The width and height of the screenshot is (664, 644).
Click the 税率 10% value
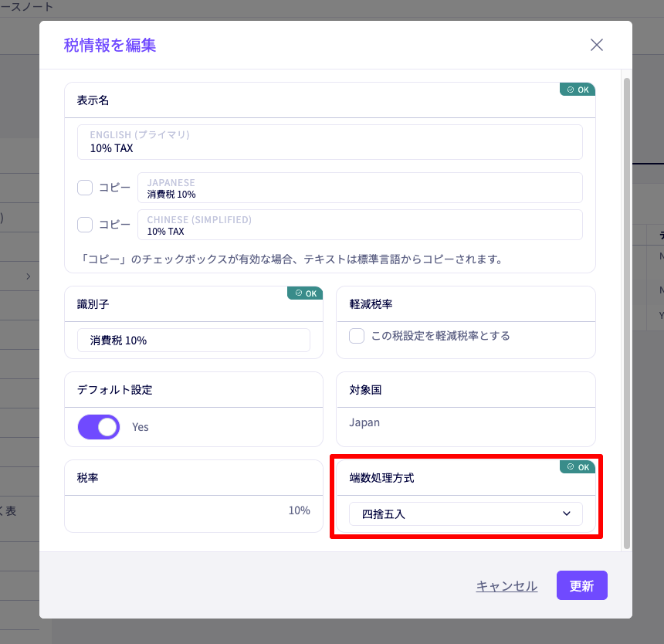(x=299, y=510)
